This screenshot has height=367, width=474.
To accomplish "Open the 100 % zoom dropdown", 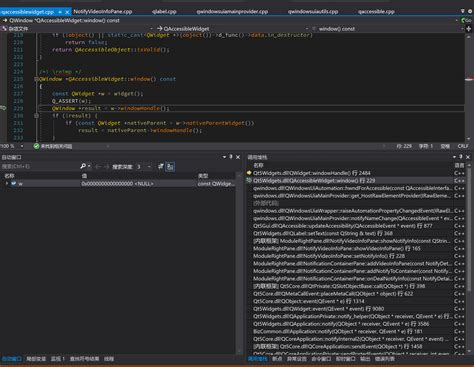I will click(x=12, y=146).
